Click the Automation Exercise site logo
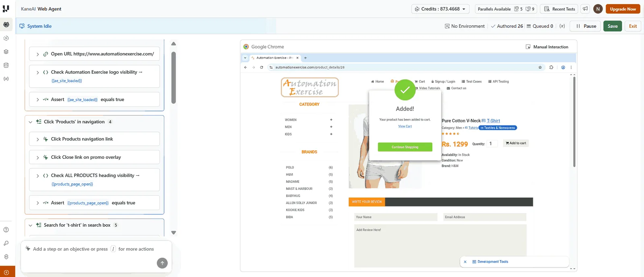Screen dimensions: 644x277 click(310, 87)
